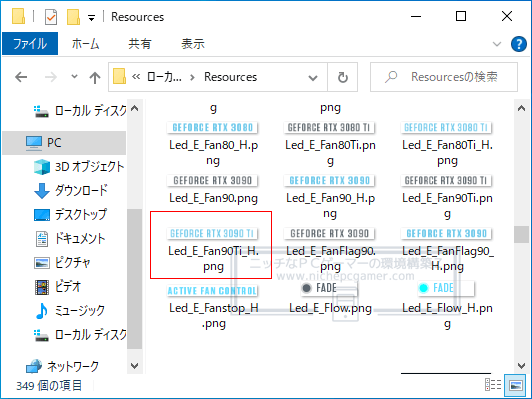Open ビデオ in navigation pane
Image resolution: width=532 pixels, height=399 pixels.
(x=58, y=286)
